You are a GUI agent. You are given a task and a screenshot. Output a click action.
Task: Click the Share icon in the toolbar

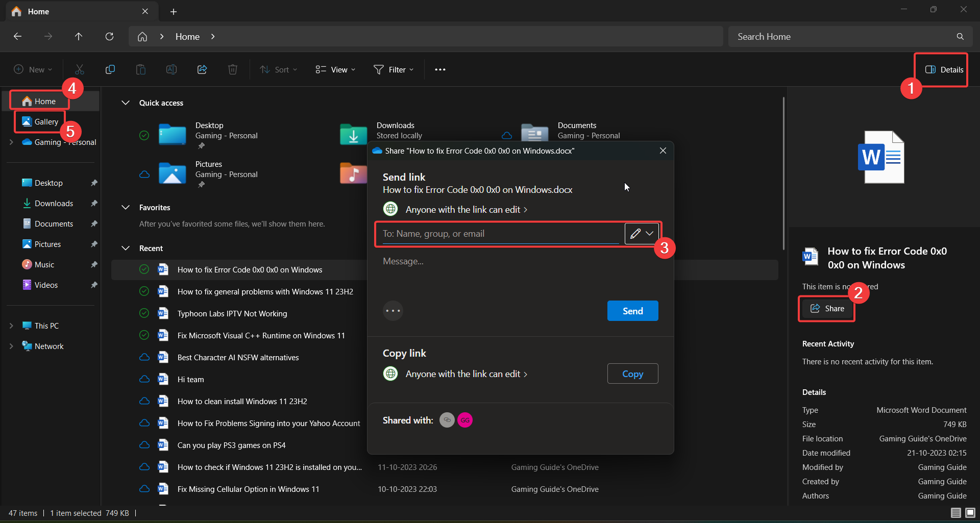tap(202, 69)
